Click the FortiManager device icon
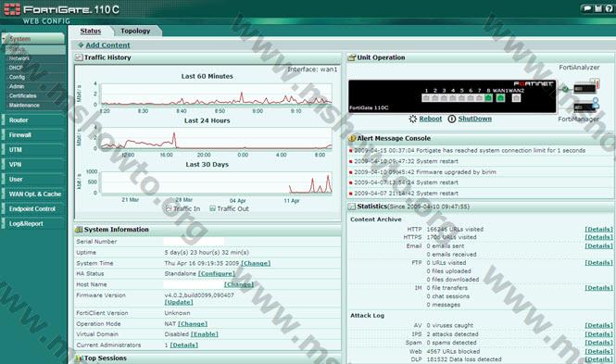Image resolution: width=616 pixels, height=364 pixels. 586,107
